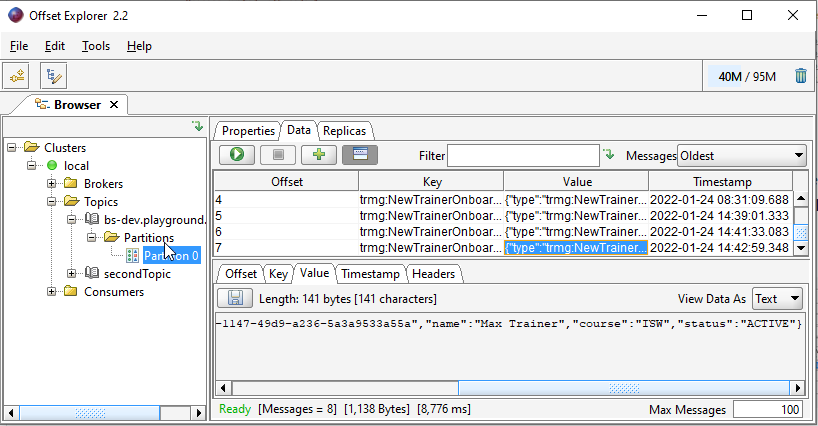Click the value text horizontal scrollbar thumb
The image size is (818, 426).
pos(624,388)
